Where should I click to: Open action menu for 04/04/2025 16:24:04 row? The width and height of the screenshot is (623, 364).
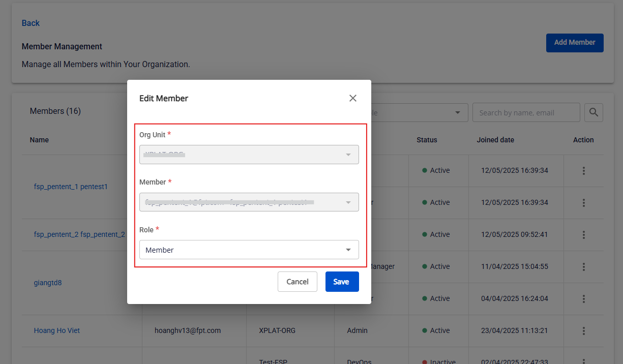(x=584, y=298)
